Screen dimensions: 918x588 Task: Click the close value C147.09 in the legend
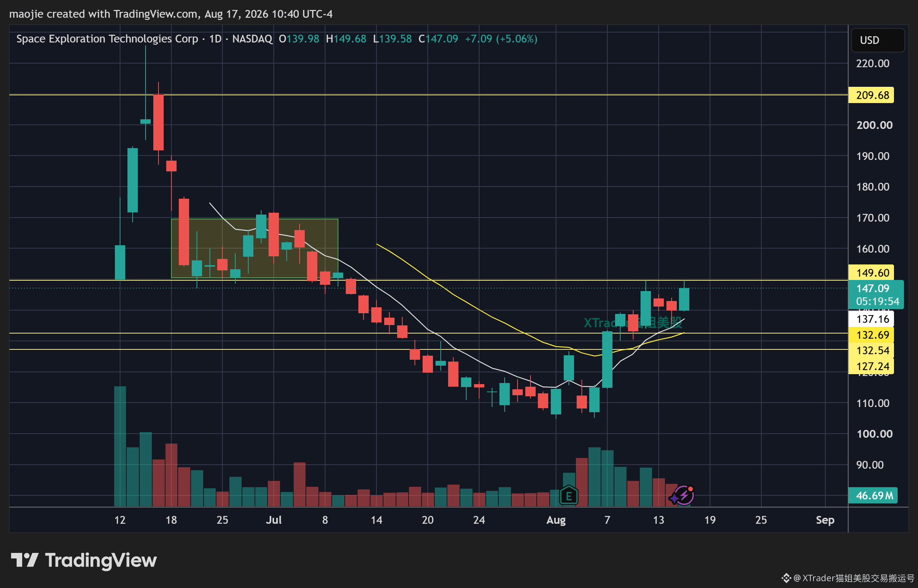pos(438,39)
